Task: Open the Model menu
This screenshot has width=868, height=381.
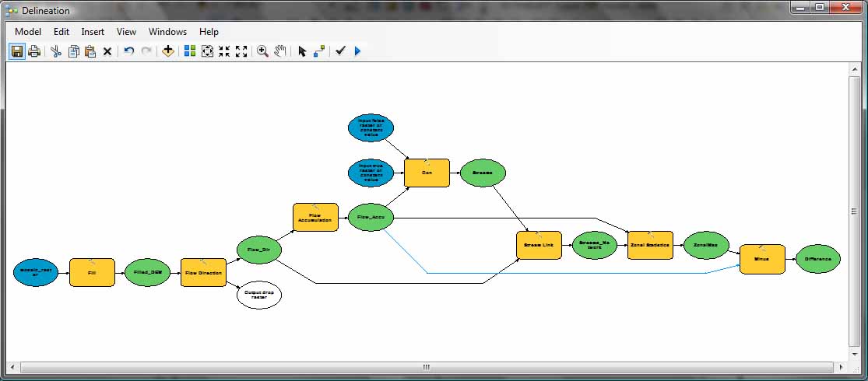Action: click(x=28, y=32)
